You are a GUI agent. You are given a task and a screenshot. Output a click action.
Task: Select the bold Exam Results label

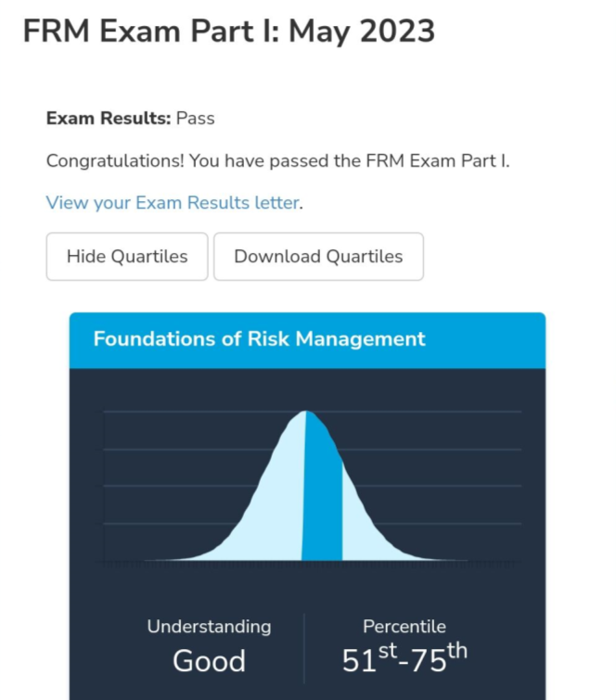[109, 119]
